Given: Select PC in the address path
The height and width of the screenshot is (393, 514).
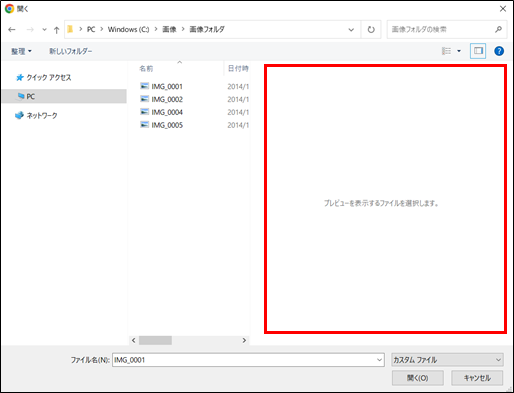Looking at the screenshot, I should coord(91,29).
